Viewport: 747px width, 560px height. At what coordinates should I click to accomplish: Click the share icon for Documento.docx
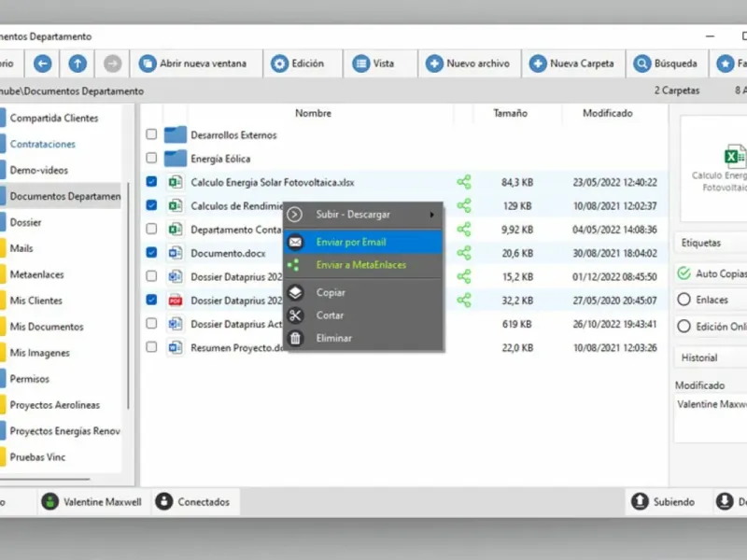pyautogui.click(x=463, y=253)
